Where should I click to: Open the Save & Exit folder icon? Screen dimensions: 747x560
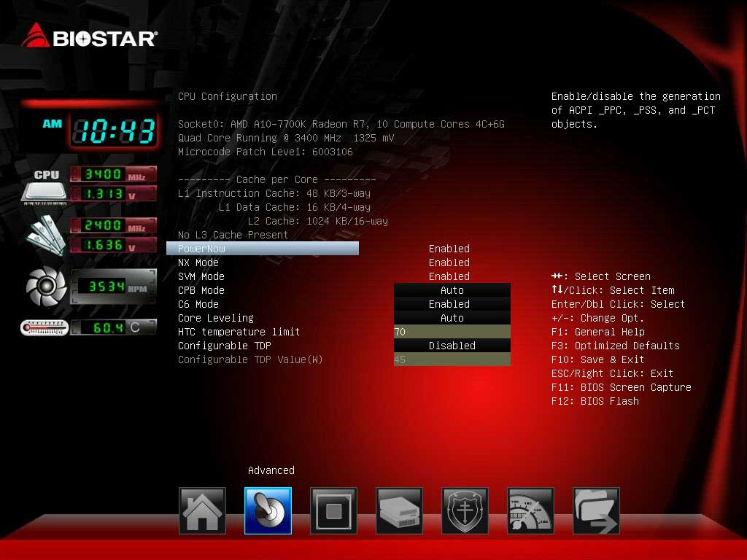[x=597, y=511]
